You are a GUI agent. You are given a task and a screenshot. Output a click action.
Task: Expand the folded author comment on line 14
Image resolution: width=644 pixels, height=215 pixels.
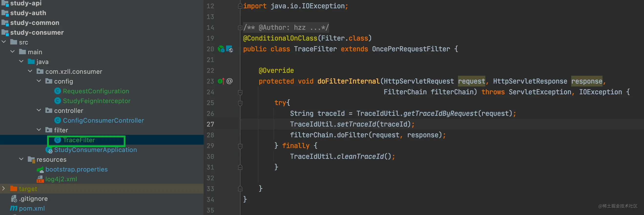pyautogui.click(x=240, y=28)
